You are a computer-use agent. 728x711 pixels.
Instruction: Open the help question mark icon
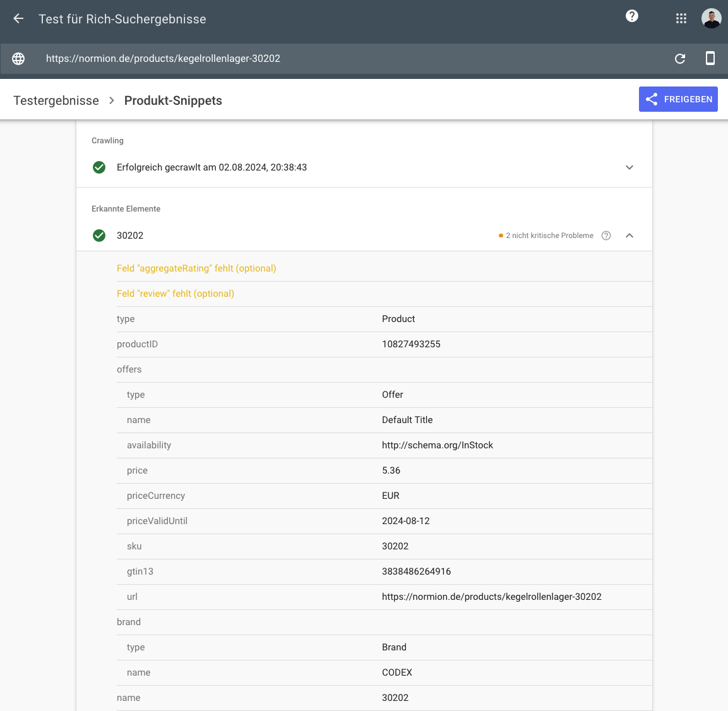(632, 16)
